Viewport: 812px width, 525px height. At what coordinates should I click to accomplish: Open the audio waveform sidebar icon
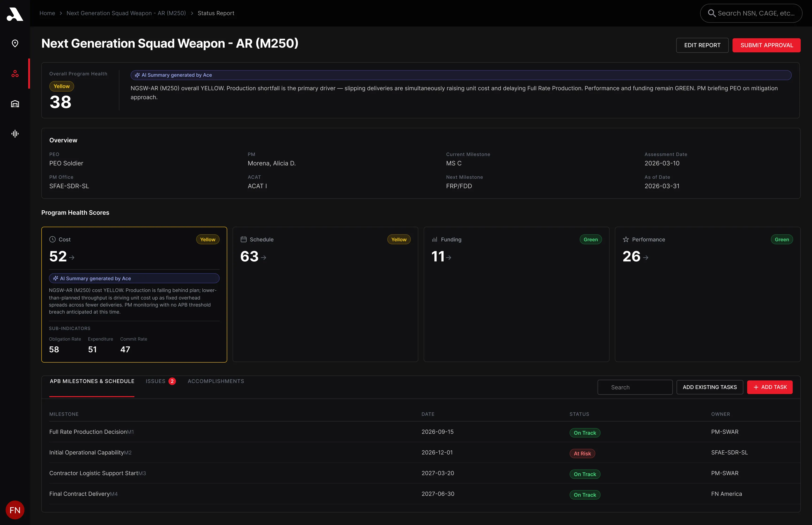[15, 134]
